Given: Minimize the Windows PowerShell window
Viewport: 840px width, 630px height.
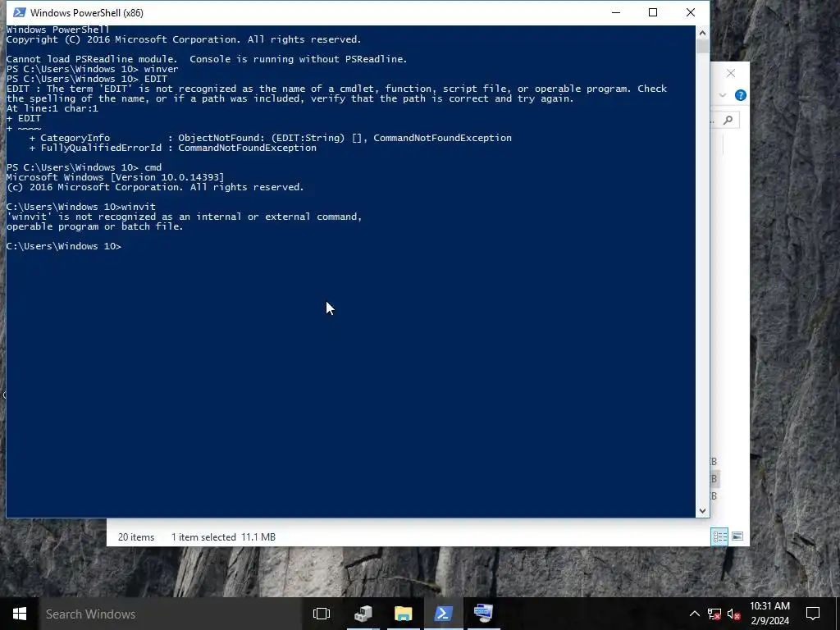Looking at the screenshot, I should 616,12.
